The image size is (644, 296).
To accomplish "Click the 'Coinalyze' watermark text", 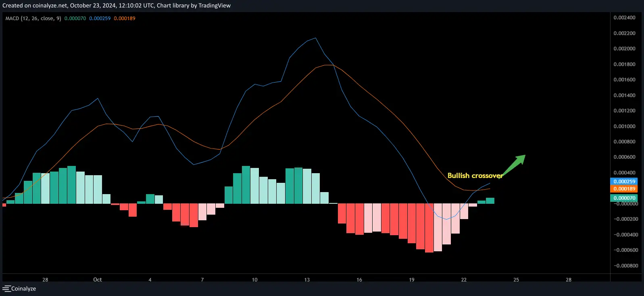I will [23, 289].
